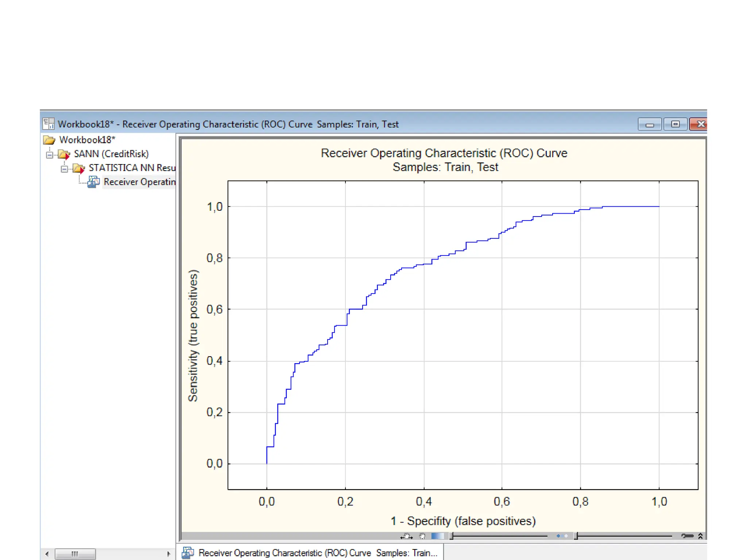Click the STATISTICA NN Results folder icon
This screenshot has height=560, width=747.
point(78,168)
